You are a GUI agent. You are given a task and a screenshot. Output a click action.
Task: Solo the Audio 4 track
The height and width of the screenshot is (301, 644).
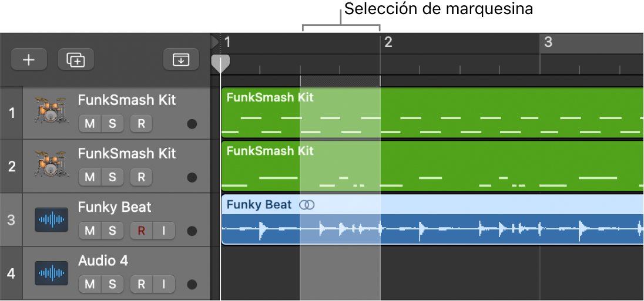[x=112, y=285]
